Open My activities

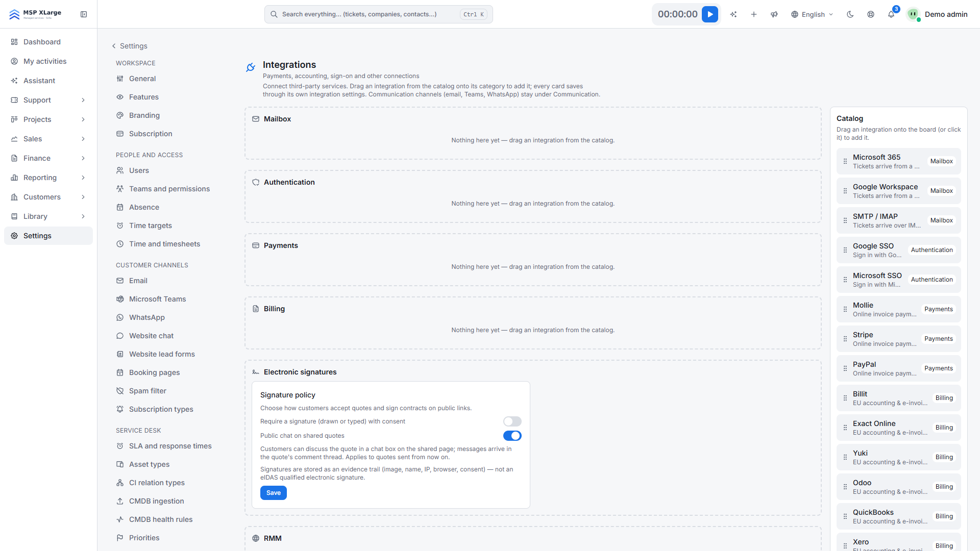[x=48, y=61]
